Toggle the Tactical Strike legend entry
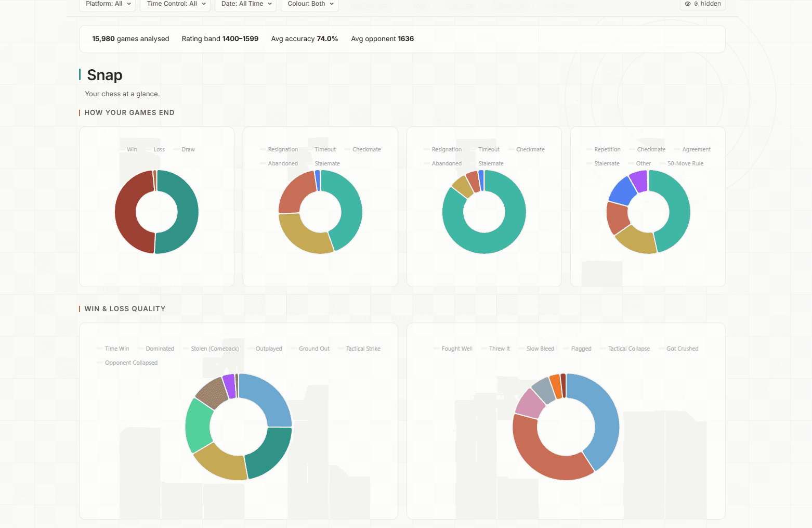This screenshot has height=528, width=812. coord(359,349)
